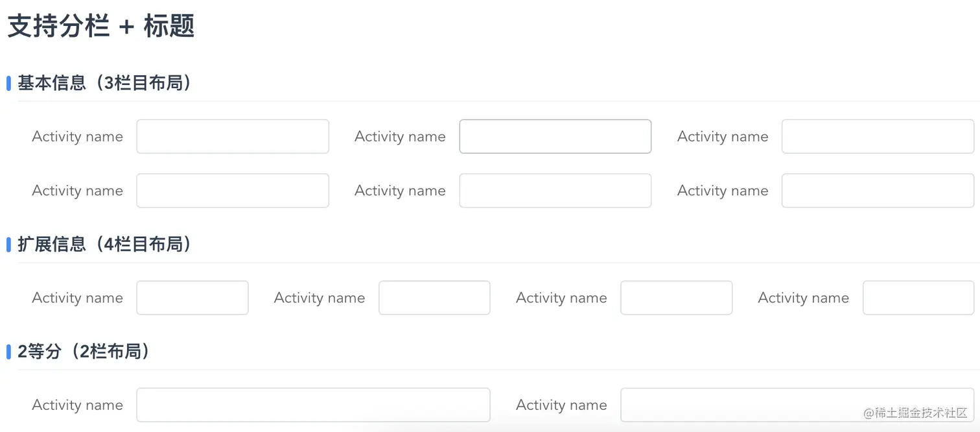The image size is (980, 432).
Task: Click middle-column input in 基本信息 second row
Action: [x=555, y=191]
